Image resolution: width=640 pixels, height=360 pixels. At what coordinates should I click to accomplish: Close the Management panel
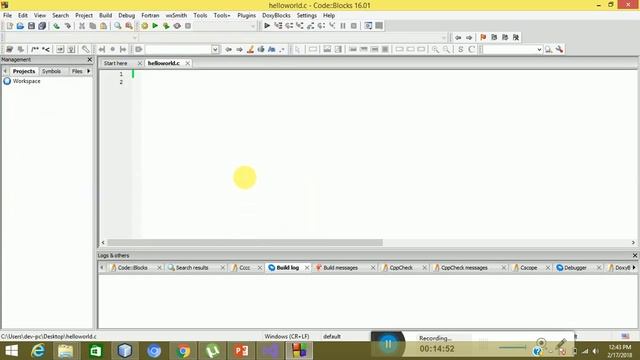pyautogui.click(x=90, y=60)
